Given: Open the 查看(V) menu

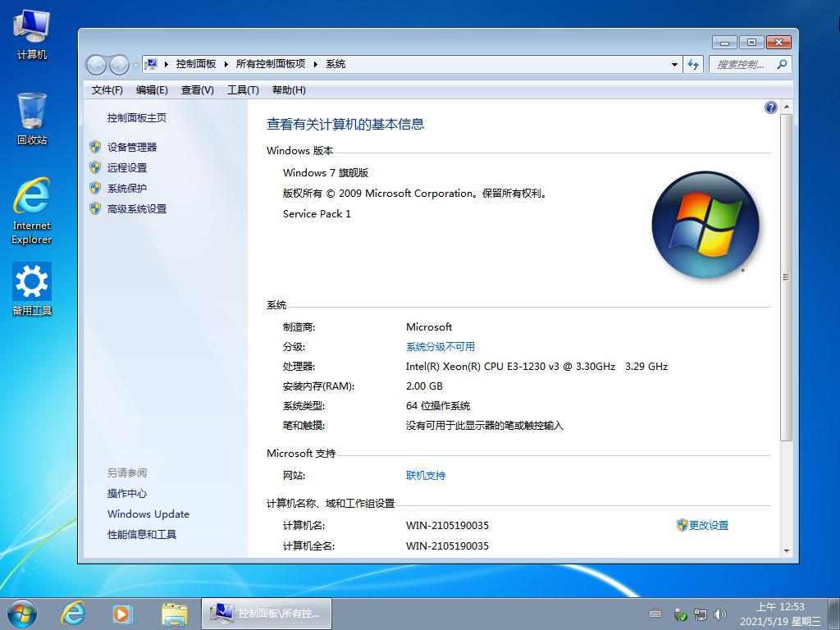Looking at the screenshot, I should click(x=197, y=90).
